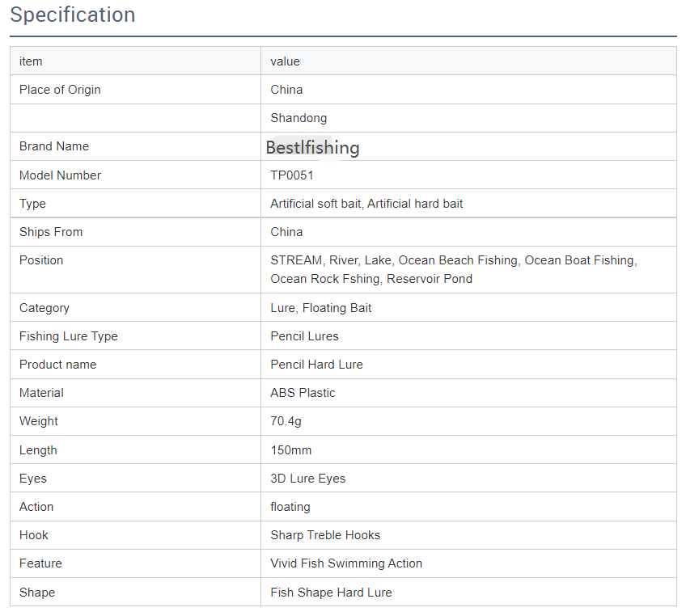Click the Fish Shape Hard Lure value
The image size is (686, 616).
pyautogui.click(x=331, y=593)
